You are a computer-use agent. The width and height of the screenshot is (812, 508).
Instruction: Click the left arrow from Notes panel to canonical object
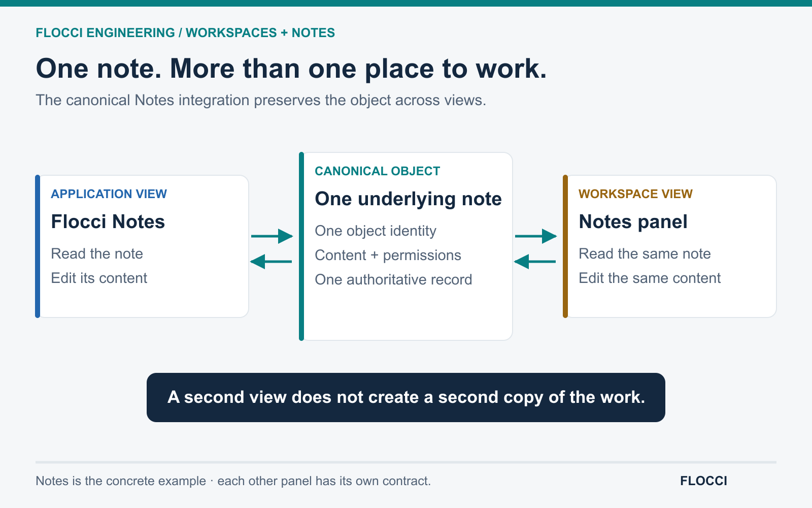coord(535,262)
